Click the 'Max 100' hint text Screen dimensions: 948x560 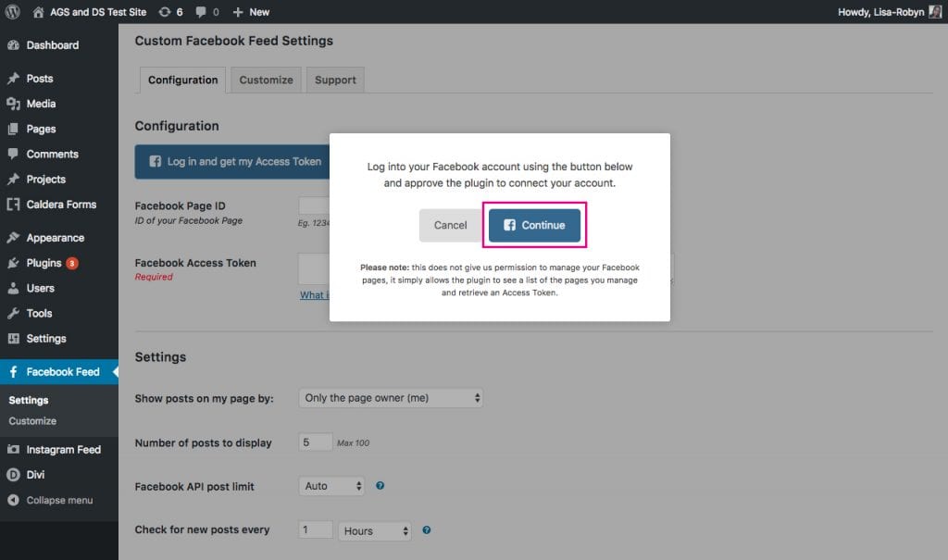click(x=353, y=443)
